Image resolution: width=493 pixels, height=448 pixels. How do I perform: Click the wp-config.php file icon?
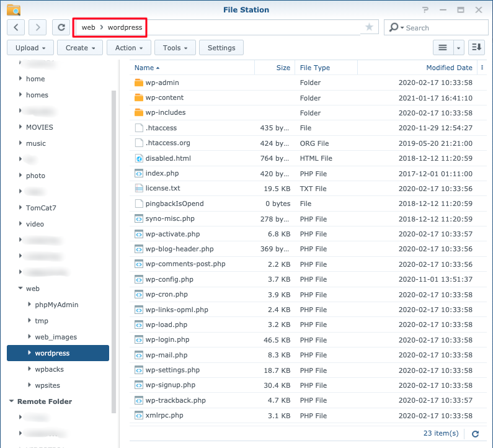click(x=139, y=279)
